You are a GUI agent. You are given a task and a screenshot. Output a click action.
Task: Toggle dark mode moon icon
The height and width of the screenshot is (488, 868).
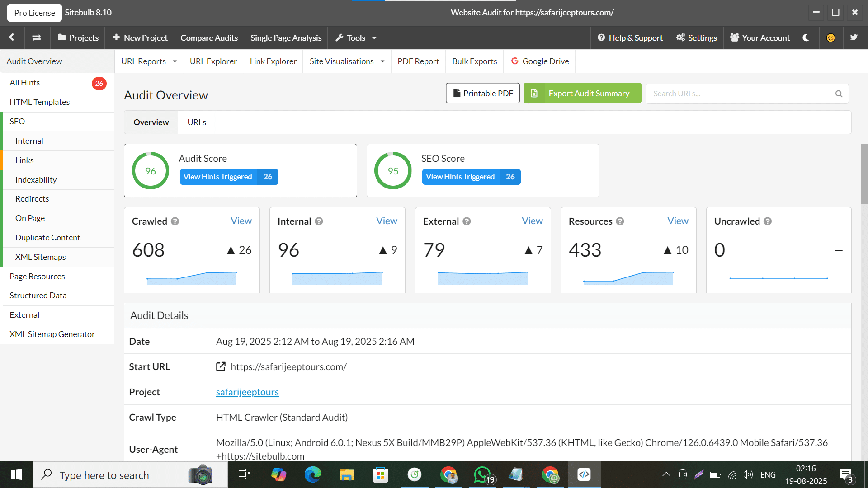(806, 38)
